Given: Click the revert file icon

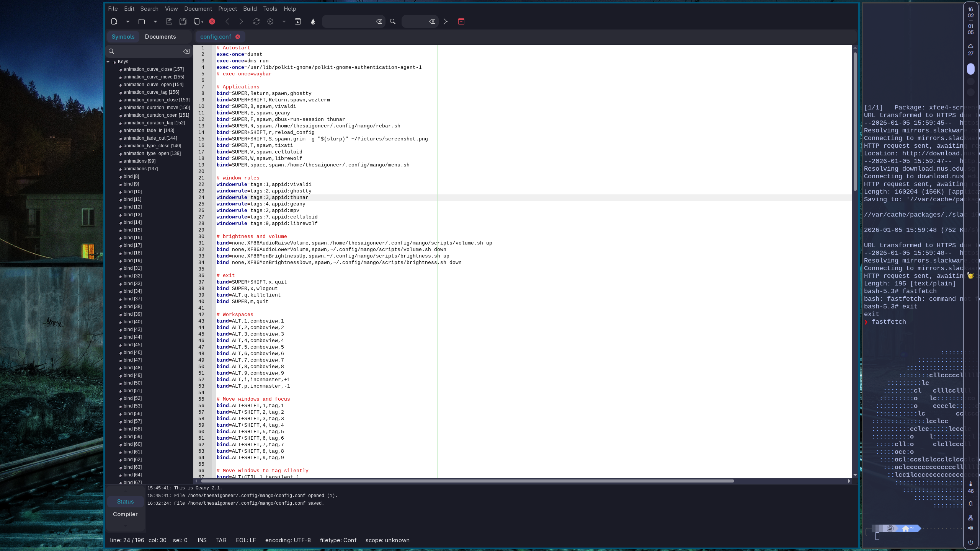Looking at the screenshot, I should [x=198, y=21].
